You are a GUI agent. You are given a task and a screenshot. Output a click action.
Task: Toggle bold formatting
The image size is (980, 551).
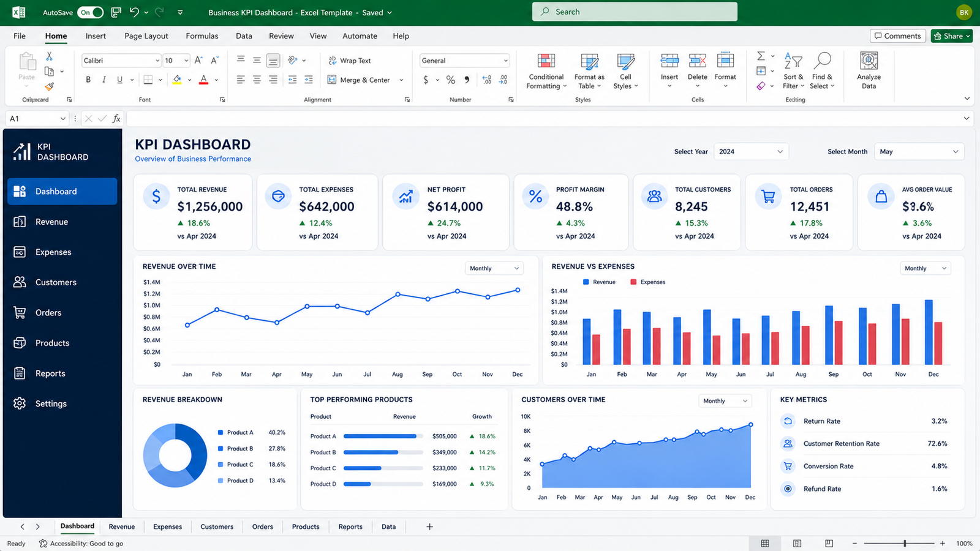point(88,80)
